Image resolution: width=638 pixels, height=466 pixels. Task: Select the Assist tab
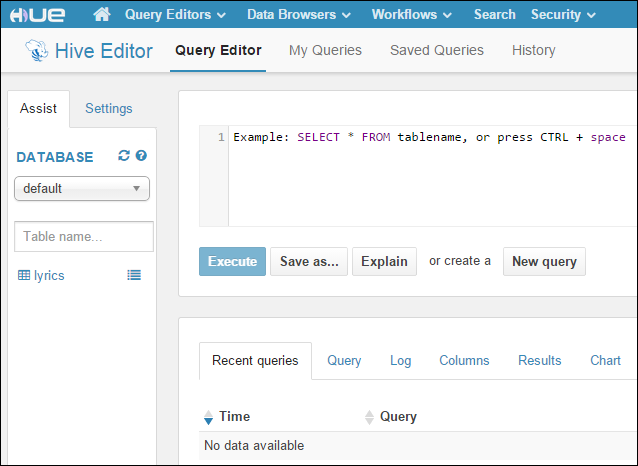coord(38,109)
